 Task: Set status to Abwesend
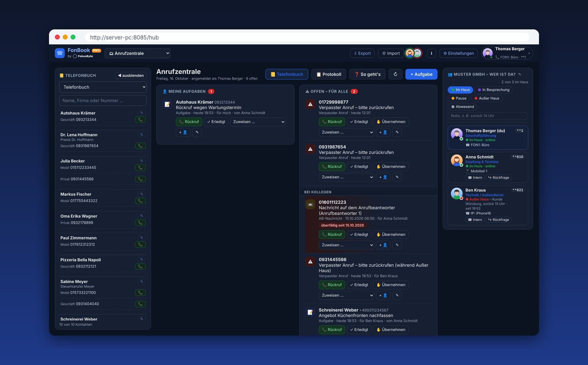pos(462,107)
